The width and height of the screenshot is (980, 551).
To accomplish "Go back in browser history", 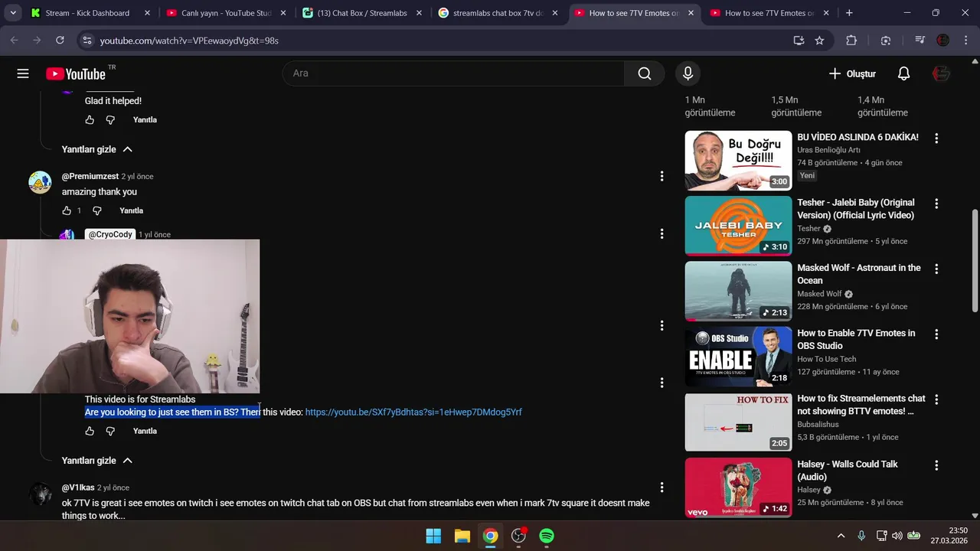I will [14, 41].
